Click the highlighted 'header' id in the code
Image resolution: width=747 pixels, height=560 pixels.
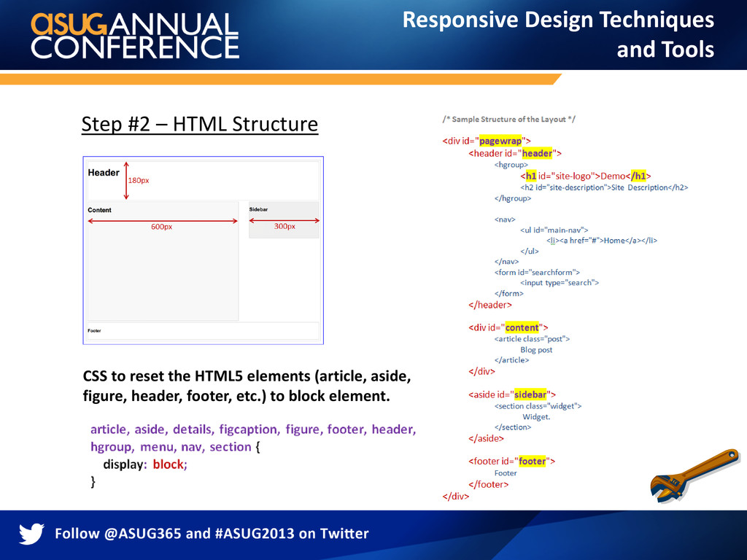[x=537, y=153]
